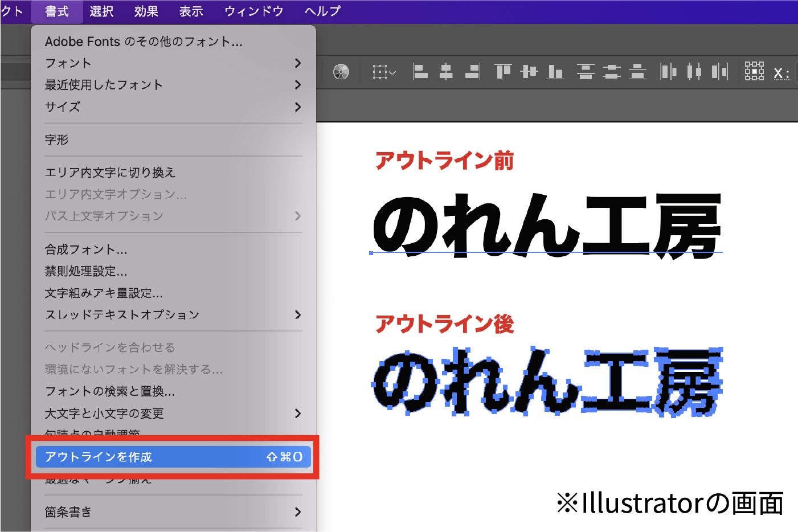Image resolution: width=798 pixels, height=532 pixels.
Task: Click Horizontal Distribute Center icon
Action: [x=694, y=72]
